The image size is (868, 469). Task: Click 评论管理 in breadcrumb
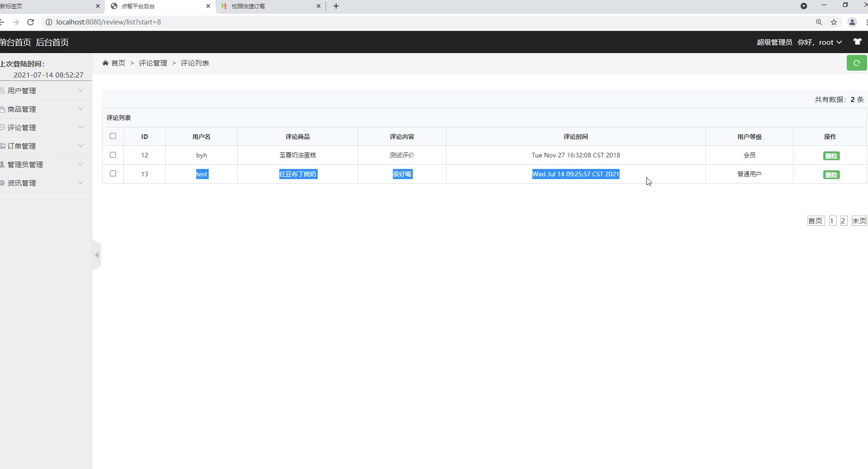click(153, 63)
